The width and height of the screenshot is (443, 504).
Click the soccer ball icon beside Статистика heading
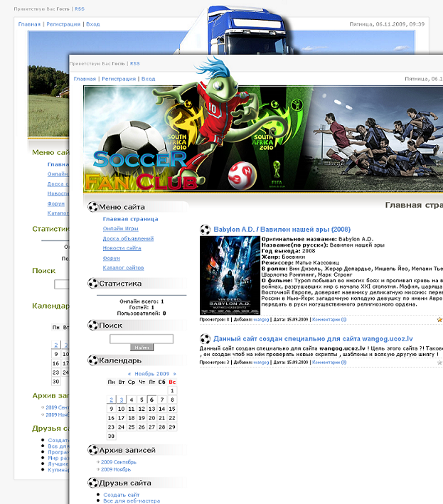[93, 283]
